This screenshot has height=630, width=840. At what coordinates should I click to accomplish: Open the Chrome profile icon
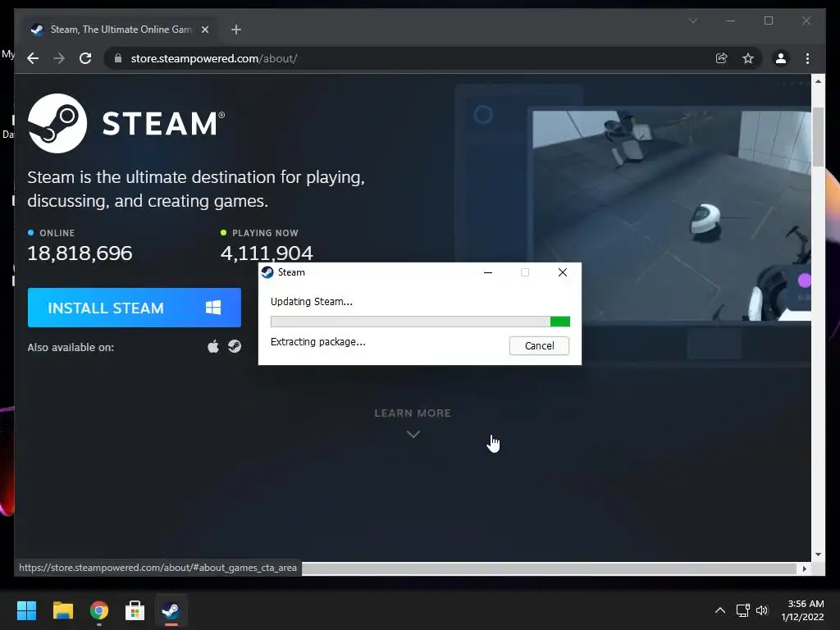click(x=781, y=58)
